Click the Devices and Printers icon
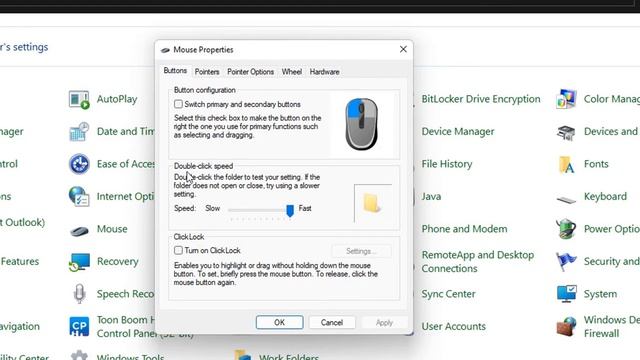Image resolution: width=640 pixels, height=360 pixels. [567, 132]
